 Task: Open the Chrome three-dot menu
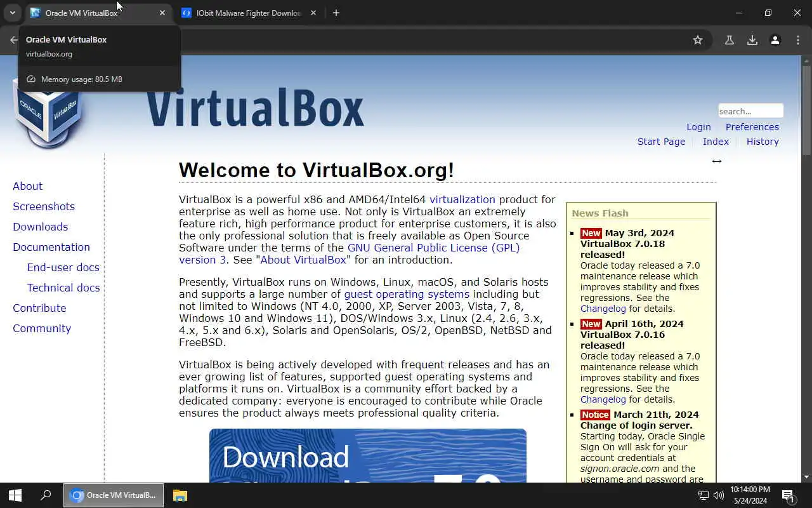coord(798,40)
